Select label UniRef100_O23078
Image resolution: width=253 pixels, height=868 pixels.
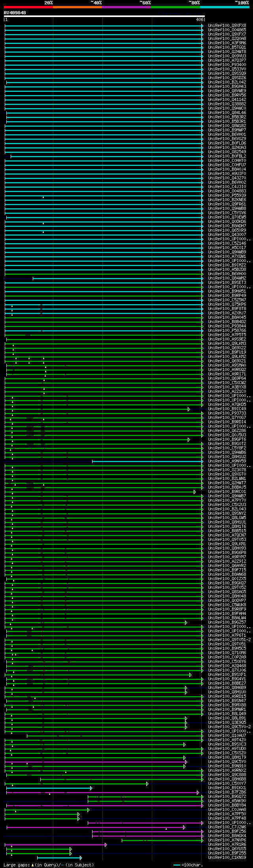[227, 470]
